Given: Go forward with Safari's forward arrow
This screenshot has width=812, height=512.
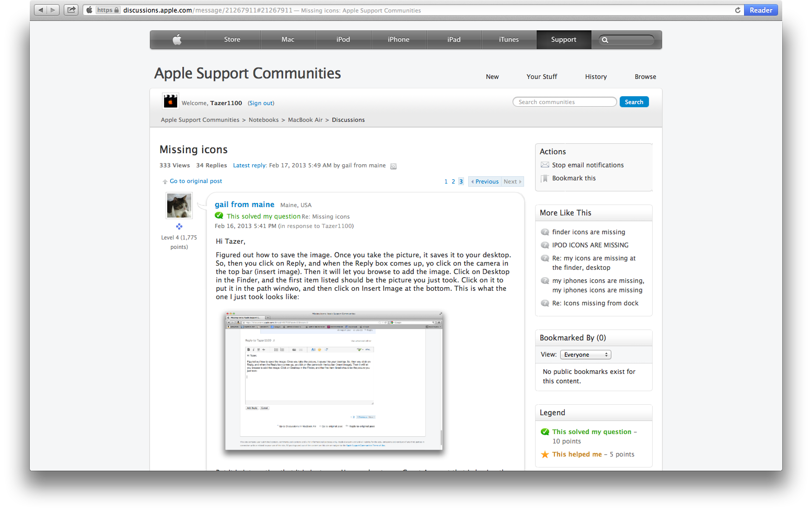Looking at the screenshot, I should tap(53, 10).
